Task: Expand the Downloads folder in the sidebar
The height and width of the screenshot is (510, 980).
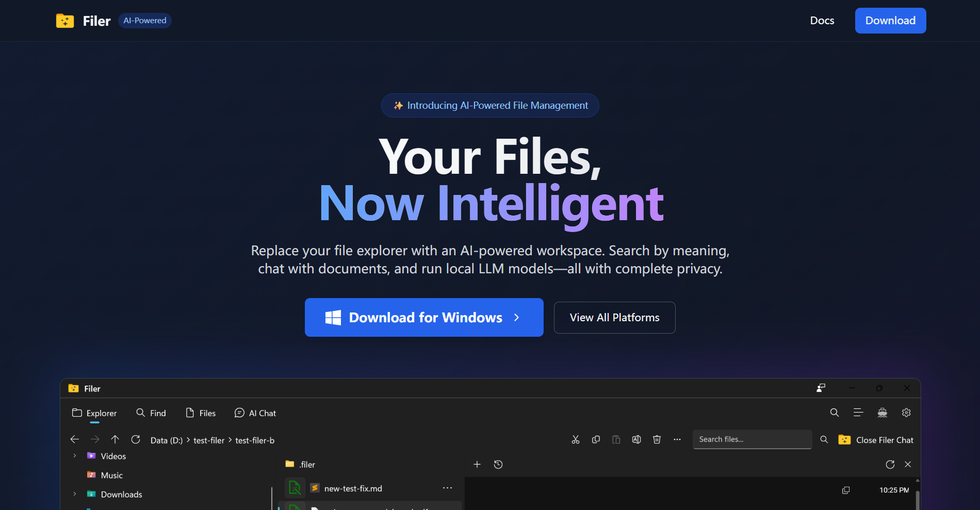Action: (x=75, y=493)
